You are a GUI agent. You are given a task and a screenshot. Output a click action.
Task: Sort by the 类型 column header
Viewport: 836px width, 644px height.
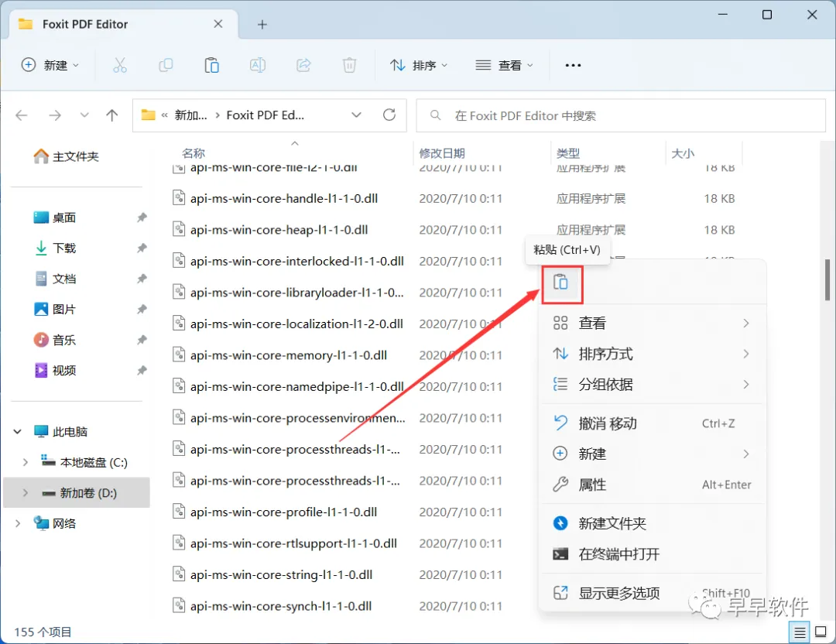(568, 153)
